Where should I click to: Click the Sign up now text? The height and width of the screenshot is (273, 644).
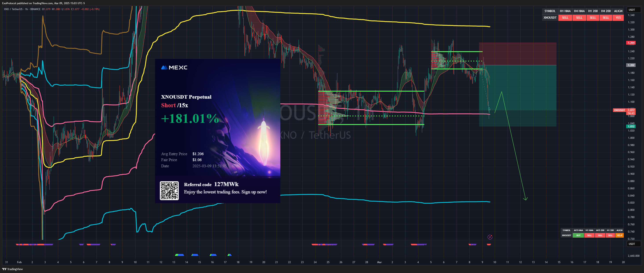click(254, 192)
